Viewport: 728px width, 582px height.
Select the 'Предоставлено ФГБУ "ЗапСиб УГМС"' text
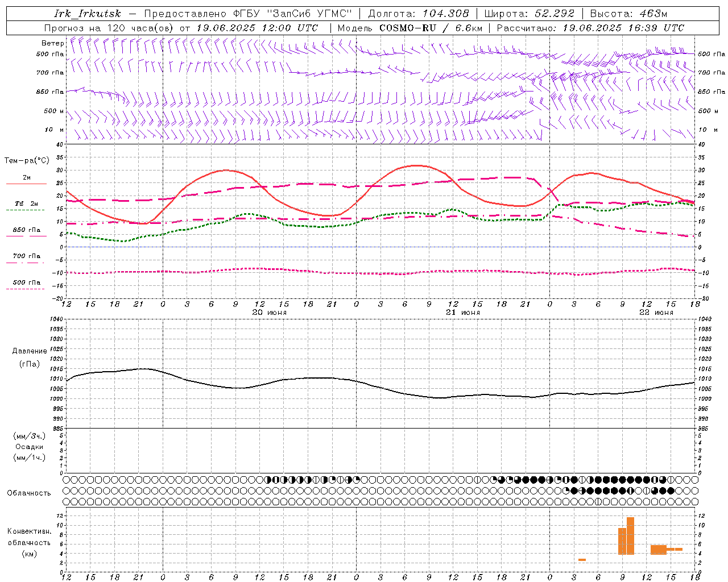tap(248, 14)
